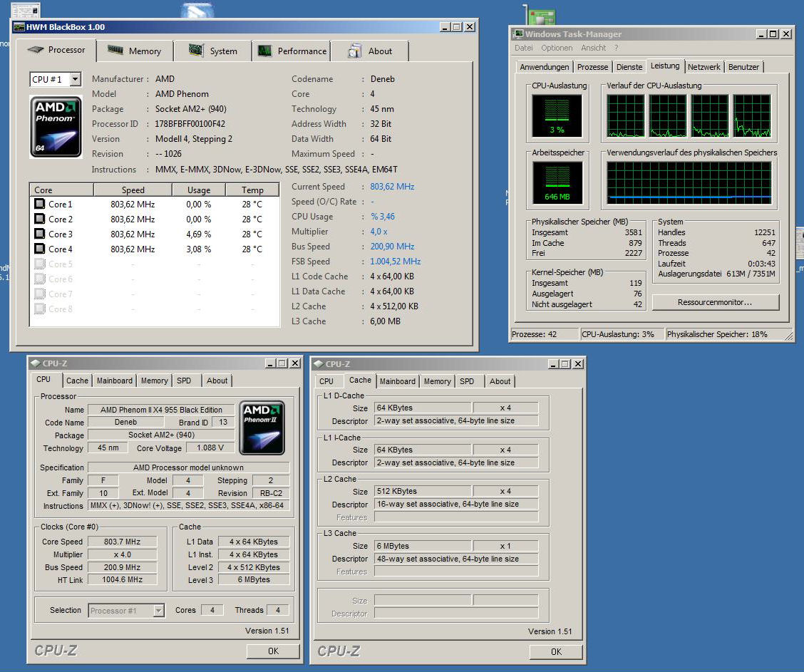Click the HWM BlackBox title bar icon
Viewport: 804px width, 672px height.
19,27
